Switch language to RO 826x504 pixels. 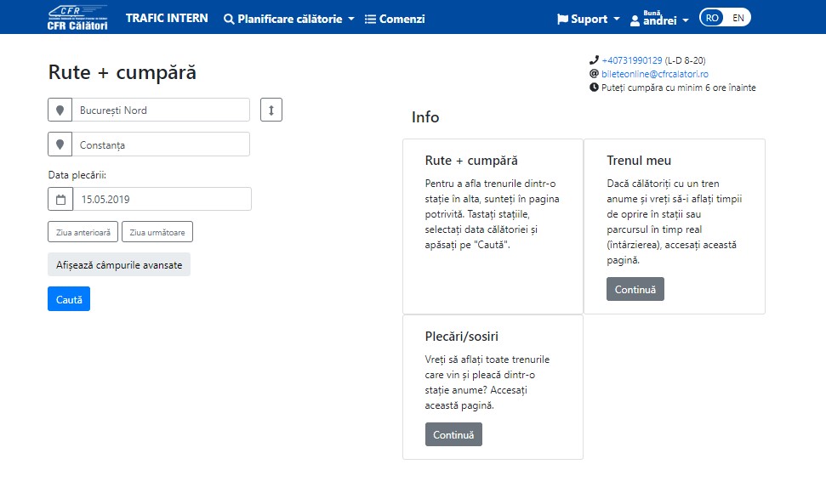(712, 18)
